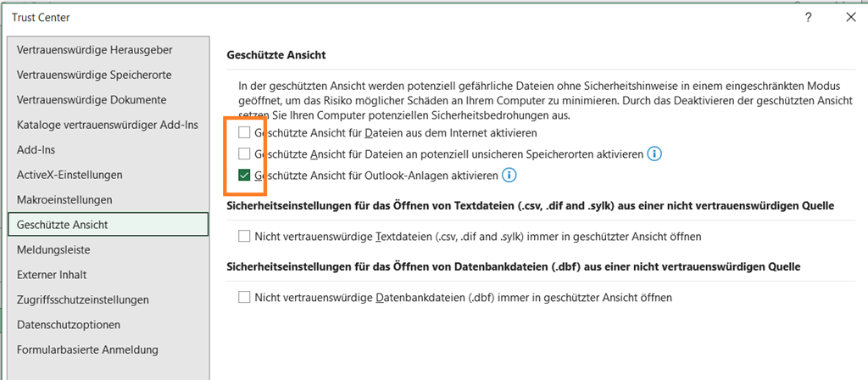Select Meldungsleiste in sidebar
868x380 pixels.
pos(53,250)
